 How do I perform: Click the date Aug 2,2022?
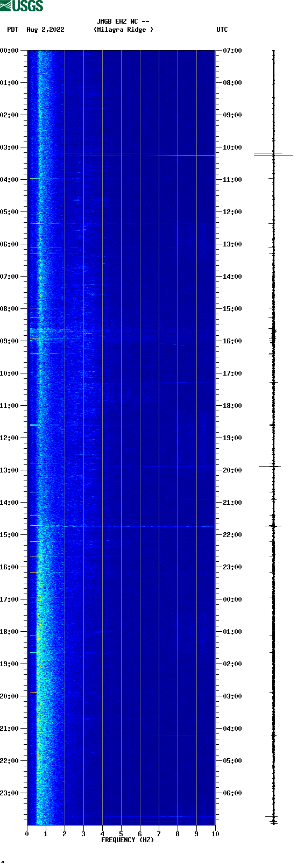(45, 30)
